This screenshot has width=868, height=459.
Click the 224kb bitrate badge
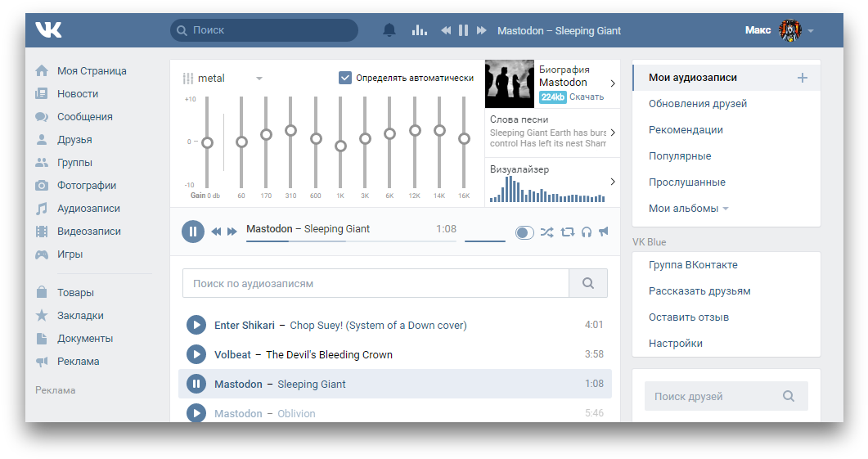[x=552, y=97]
